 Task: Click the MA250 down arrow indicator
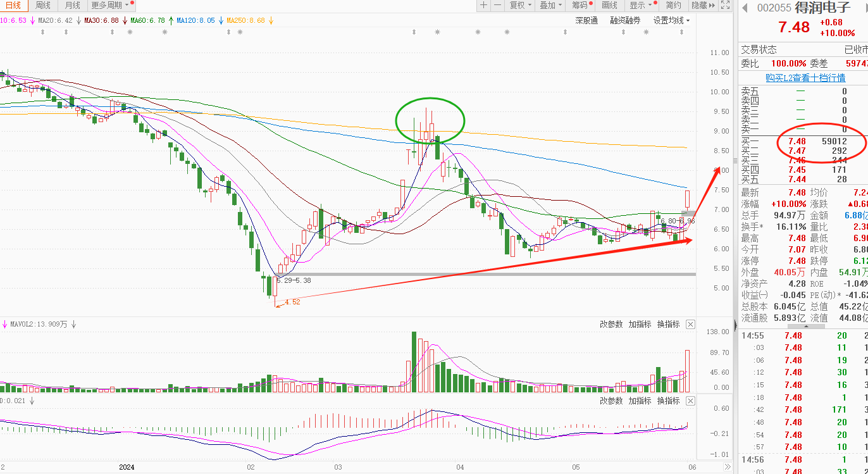point(271,20)
